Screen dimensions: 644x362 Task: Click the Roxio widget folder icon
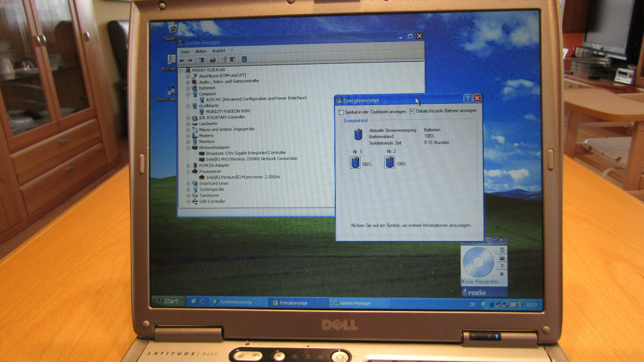(x=502, y=258)
